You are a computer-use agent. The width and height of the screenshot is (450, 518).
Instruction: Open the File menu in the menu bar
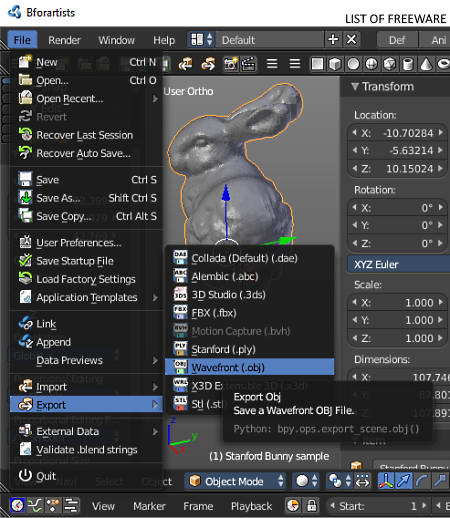(x=22, y=40)
